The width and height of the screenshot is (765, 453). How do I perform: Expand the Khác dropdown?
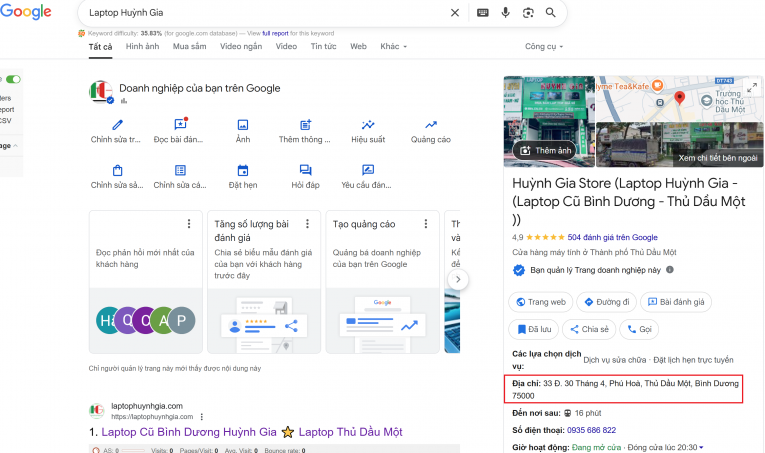coord(393,46)
